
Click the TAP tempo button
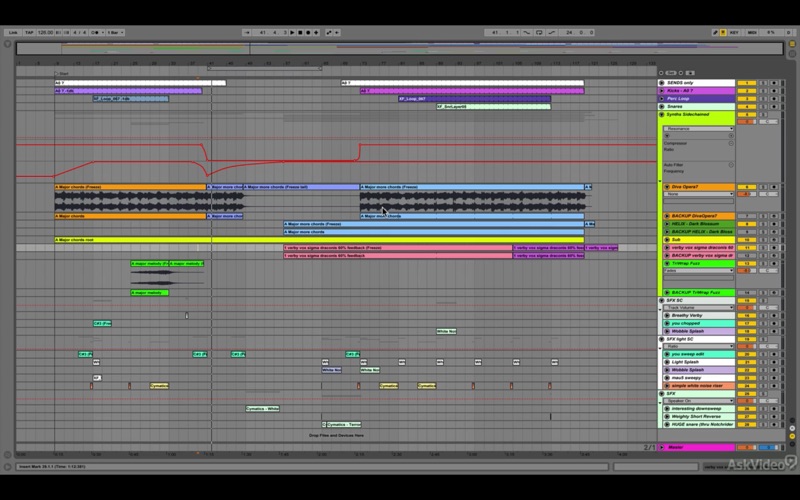click(29, 33)
